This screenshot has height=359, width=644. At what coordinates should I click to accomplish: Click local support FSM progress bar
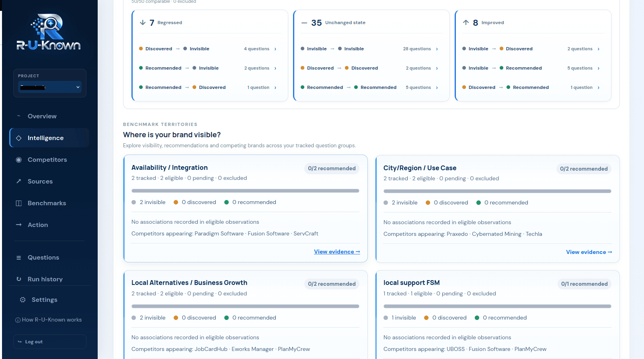(497, 306)
